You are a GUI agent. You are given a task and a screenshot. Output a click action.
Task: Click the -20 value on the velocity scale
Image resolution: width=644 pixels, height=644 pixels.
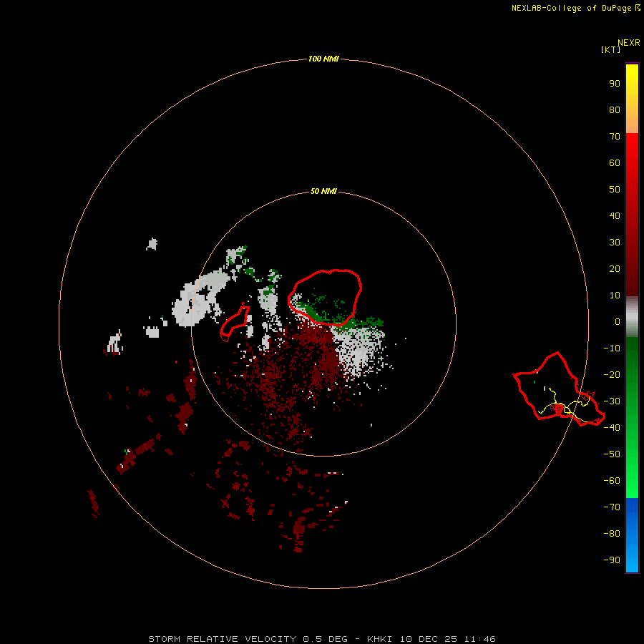point(612,374)
